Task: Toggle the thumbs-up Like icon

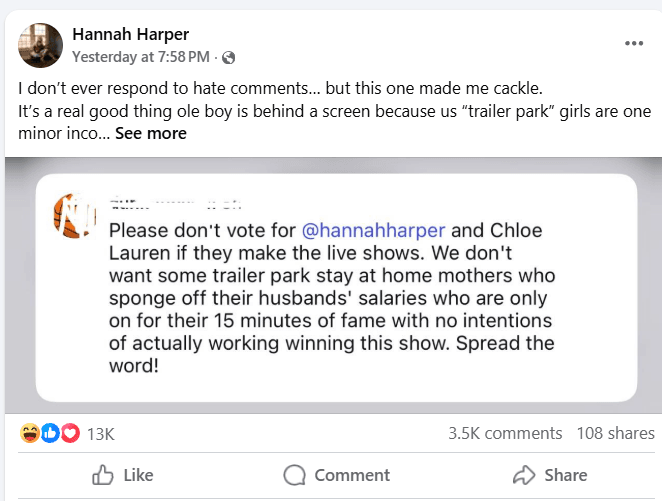Action: point(103,475)
